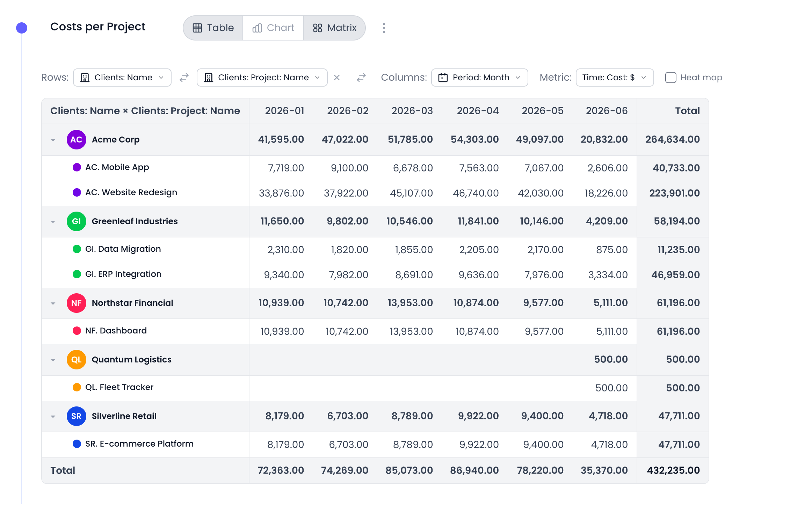Enable the Heat map checkbox
This screenshot has height=507, width=812.
(x=670, y=78)
